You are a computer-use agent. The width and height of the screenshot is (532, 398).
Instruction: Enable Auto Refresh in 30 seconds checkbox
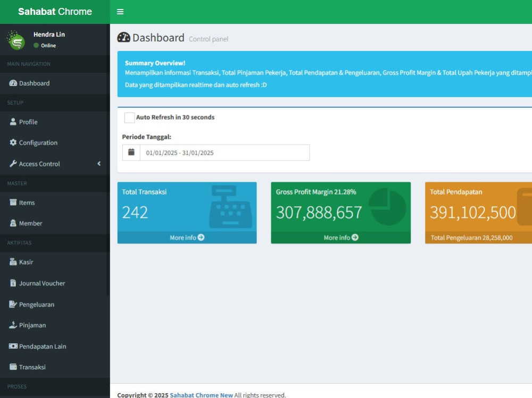click(x=129, y=117)
